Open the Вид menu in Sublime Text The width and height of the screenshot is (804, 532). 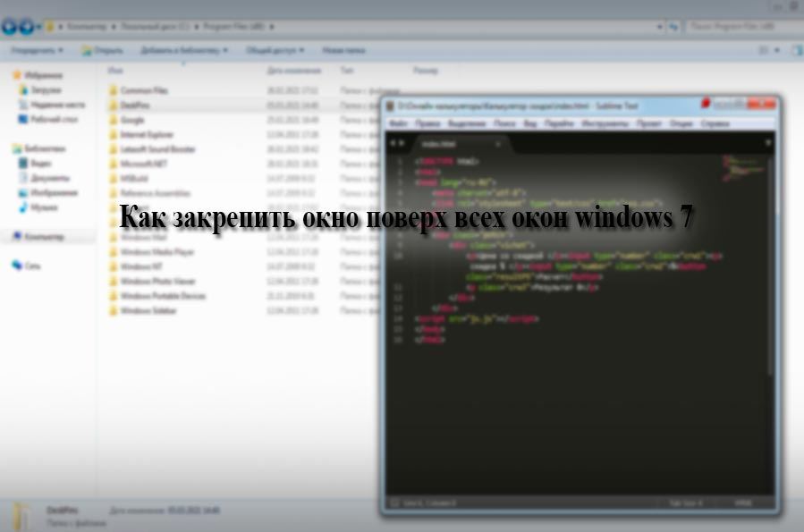[530, 123]
